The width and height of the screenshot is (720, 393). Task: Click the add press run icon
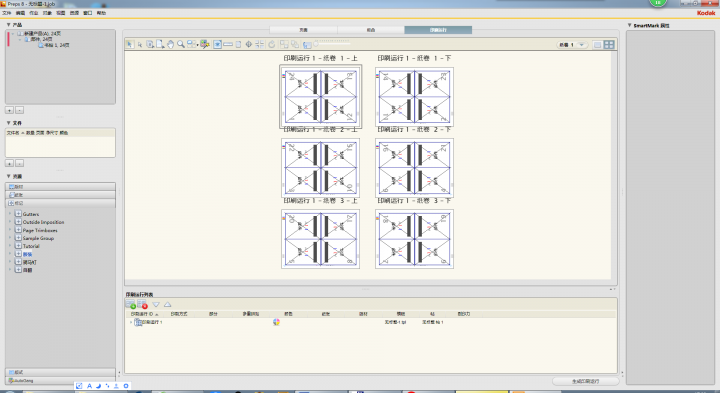coord(131,304)
